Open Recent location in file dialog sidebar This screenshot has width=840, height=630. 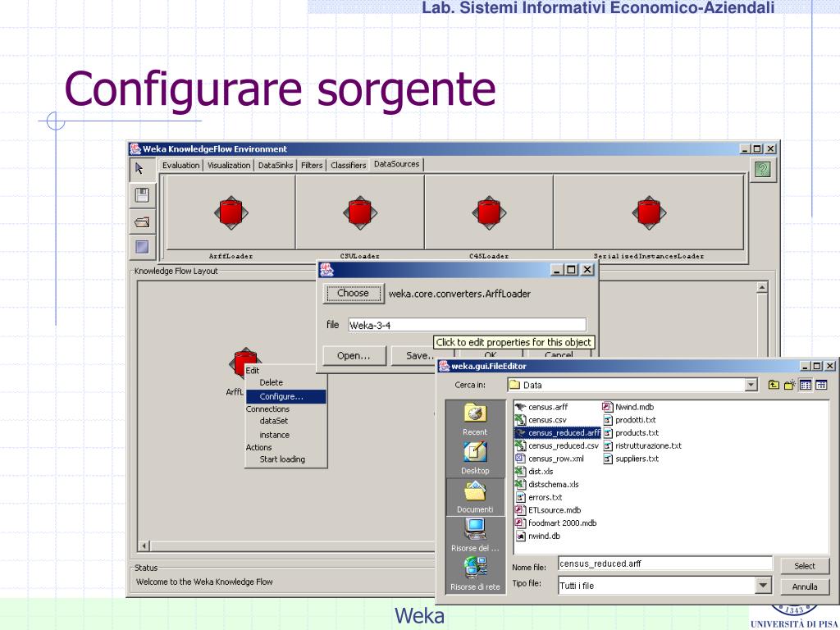pos(475,420)
